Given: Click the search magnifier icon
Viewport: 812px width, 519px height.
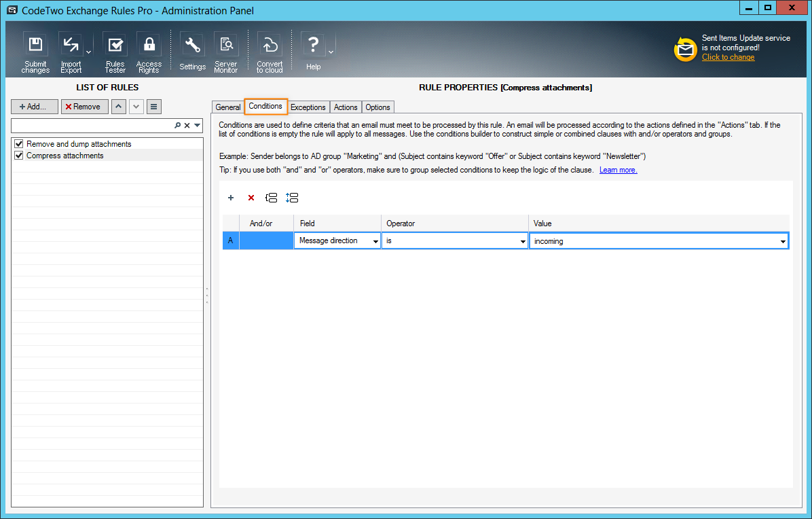Looking at the screenshot, I should point(178,126).
